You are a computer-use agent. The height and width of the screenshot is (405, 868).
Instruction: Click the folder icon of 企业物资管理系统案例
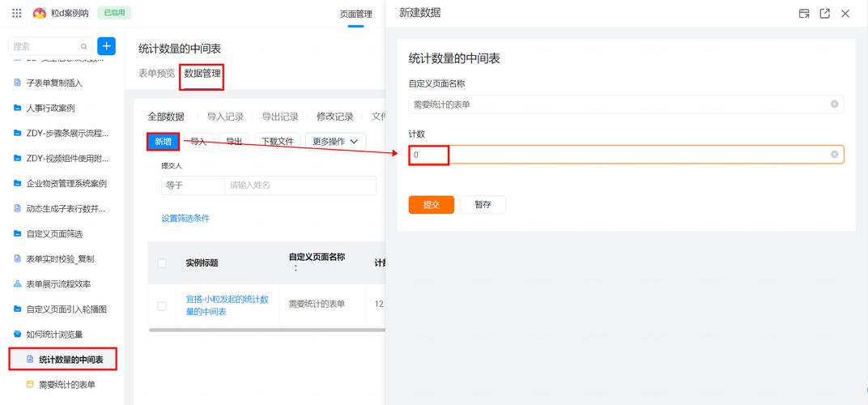[17, 183]
